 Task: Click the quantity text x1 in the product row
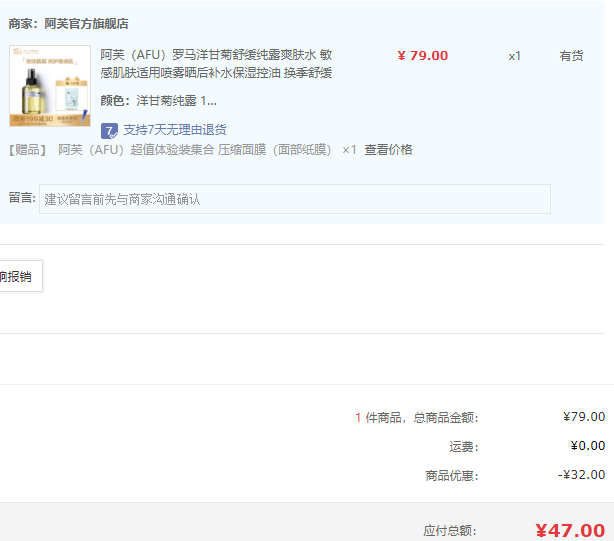pos(515,56)
